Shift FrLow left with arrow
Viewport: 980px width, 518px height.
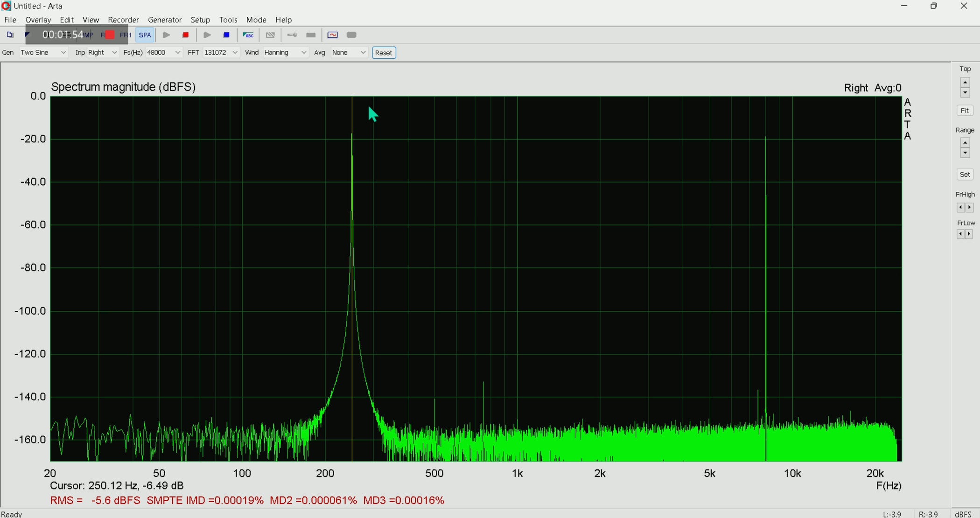tap(960, 234)
